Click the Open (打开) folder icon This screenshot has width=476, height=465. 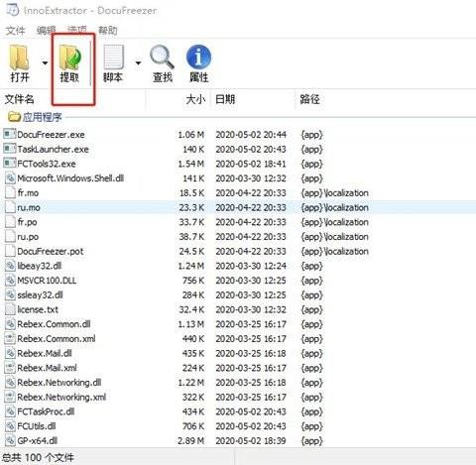click(19, 58)
